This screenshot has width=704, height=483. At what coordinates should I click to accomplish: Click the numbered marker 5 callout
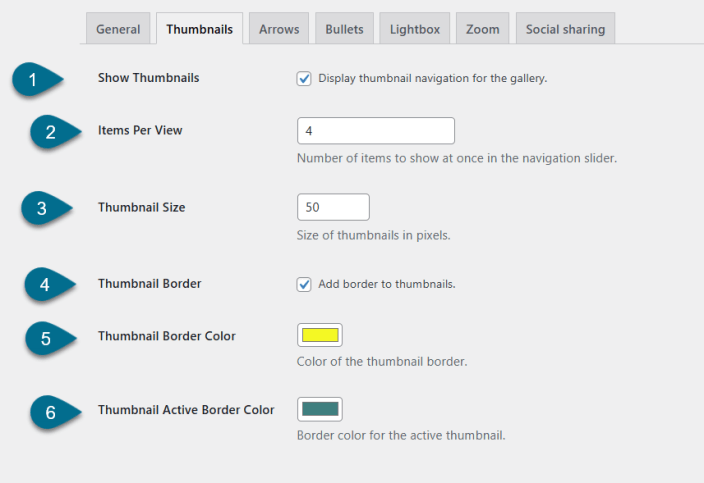(50, 338)
